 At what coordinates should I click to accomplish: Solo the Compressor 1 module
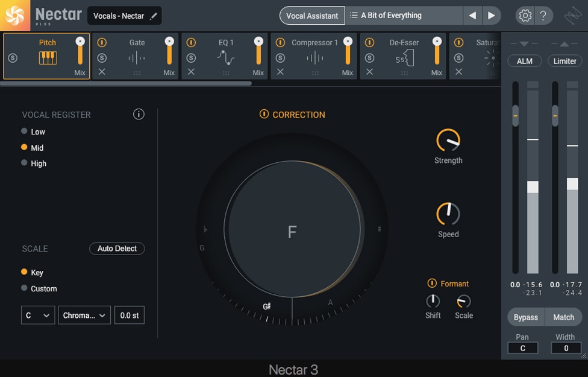(281, 58)
